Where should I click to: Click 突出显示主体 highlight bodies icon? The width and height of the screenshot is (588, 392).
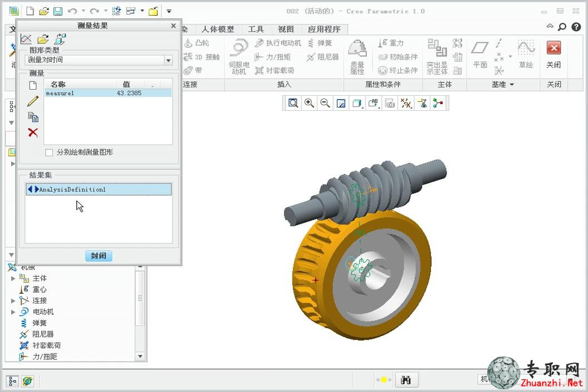[x=437, y=57]
